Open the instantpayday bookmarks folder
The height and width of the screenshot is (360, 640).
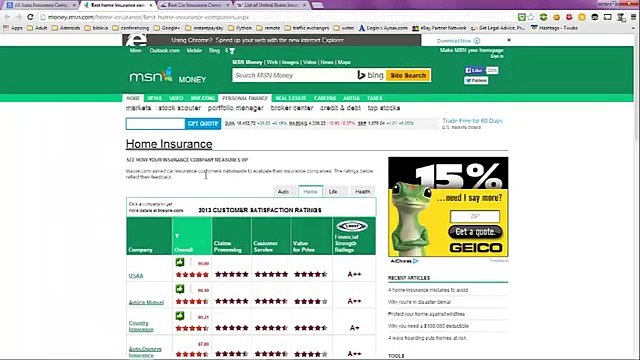click(204, 28)
